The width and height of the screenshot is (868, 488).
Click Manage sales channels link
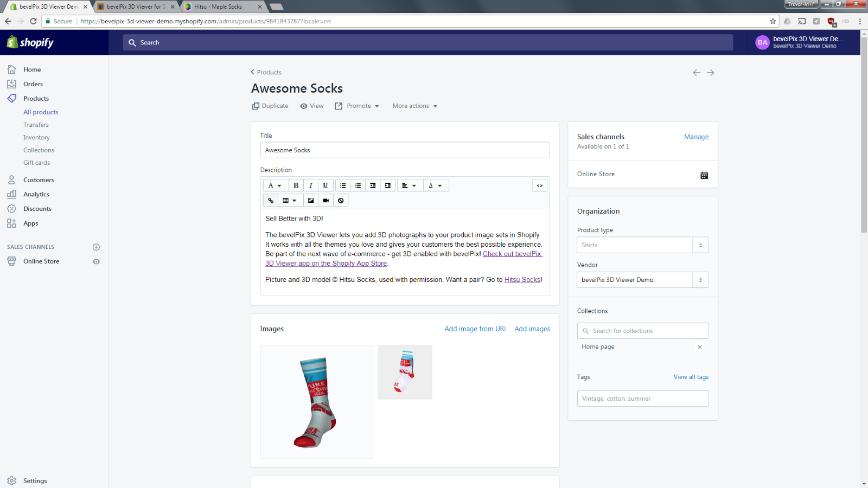(696, 137)
